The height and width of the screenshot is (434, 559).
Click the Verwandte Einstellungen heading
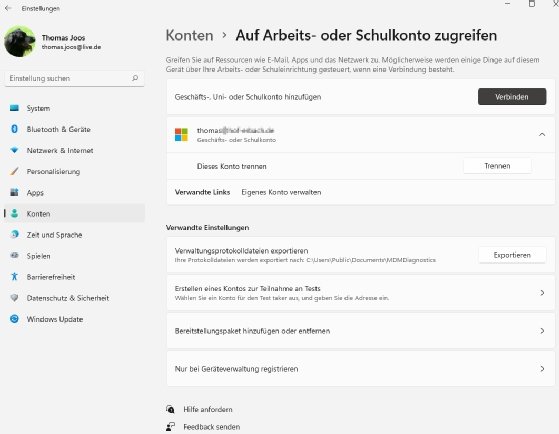click(x=207, y=228)
